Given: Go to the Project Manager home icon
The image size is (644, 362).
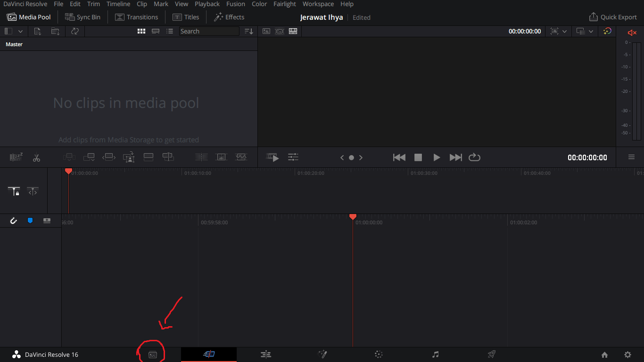Looking at the screenshot, I should pos(604,355).
